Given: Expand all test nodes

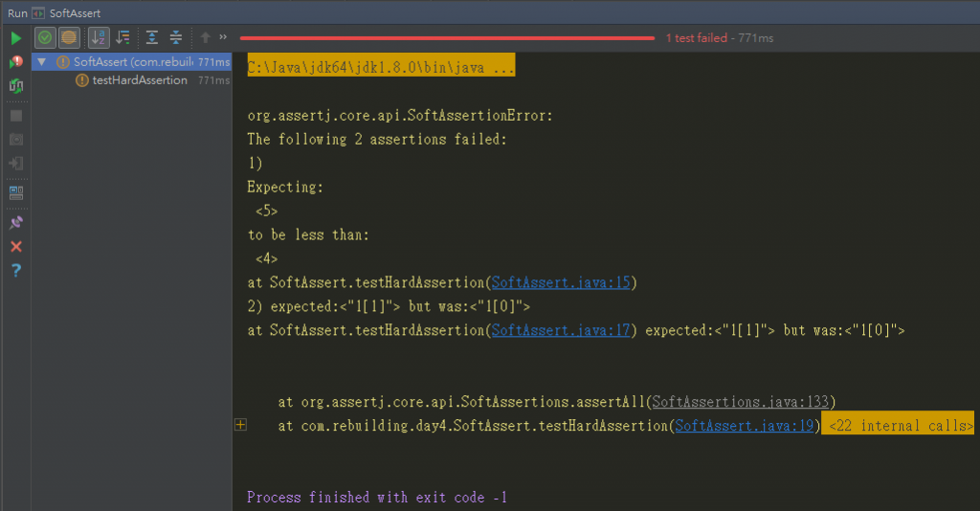Looking at the screenshot, I should pyautogui.click(x=152, y=38).
